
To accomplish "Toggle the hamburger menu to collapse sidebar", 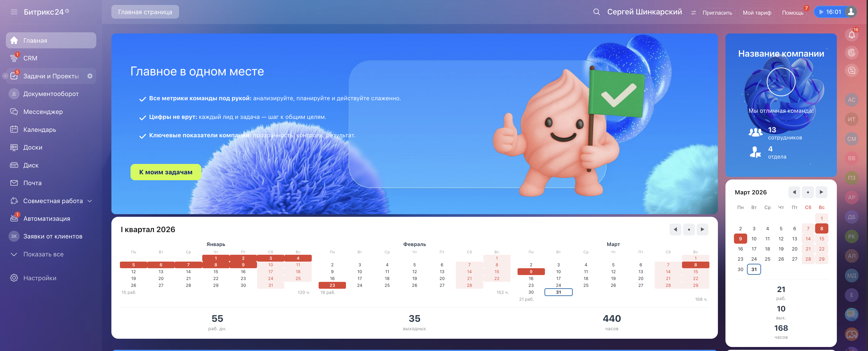I will click(14, 12).
